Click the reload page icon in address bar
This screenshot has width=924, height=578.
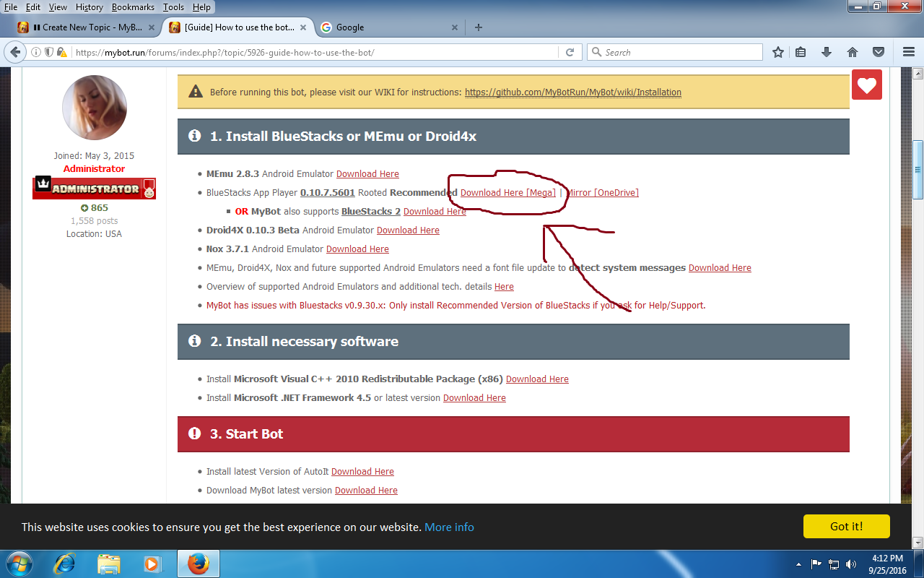coord(570,52)
